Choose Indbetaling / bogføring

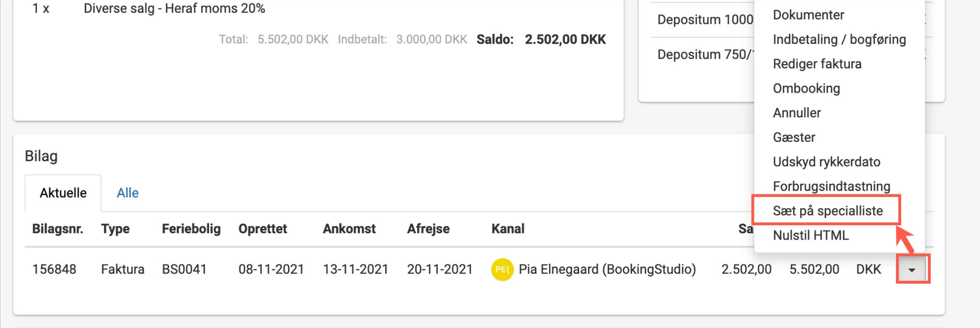tap(839, 39)
